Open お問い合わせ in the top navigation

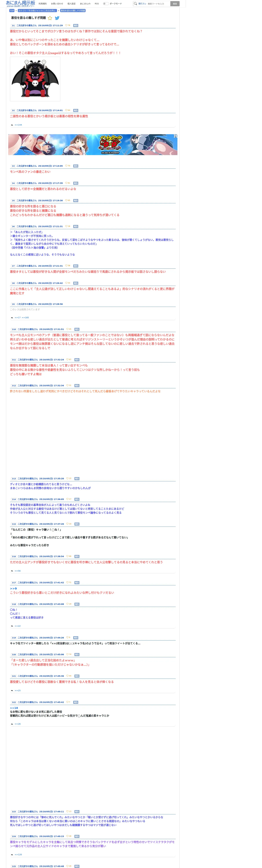coord(57,4)
